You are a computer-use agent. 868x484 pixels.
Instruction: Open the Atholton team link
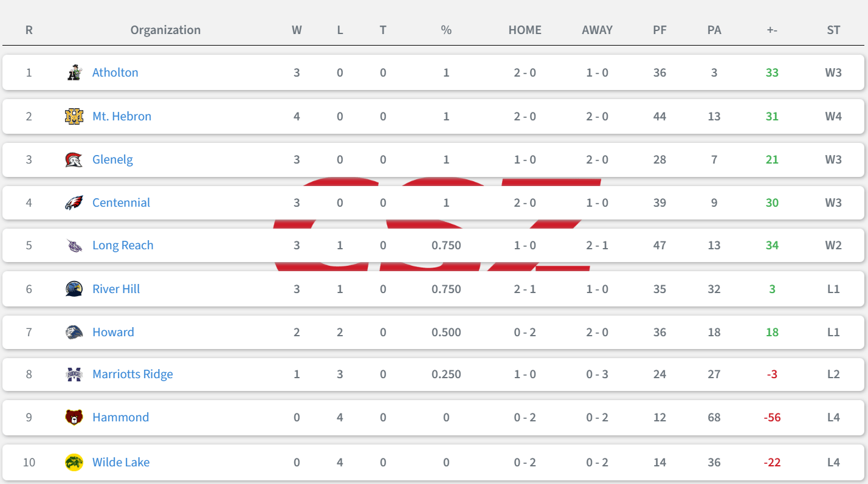pos(115,72)
